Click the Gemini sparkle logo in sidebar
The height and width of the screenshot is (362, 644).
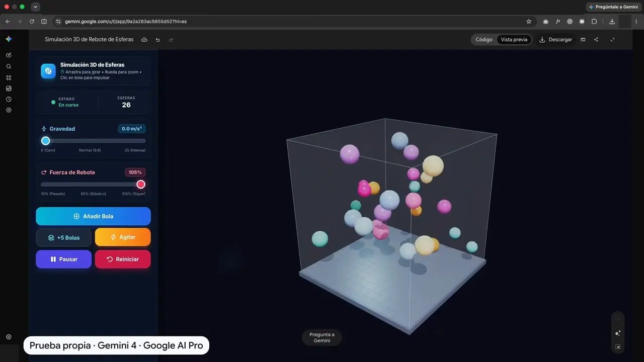[x=9, y=39]
